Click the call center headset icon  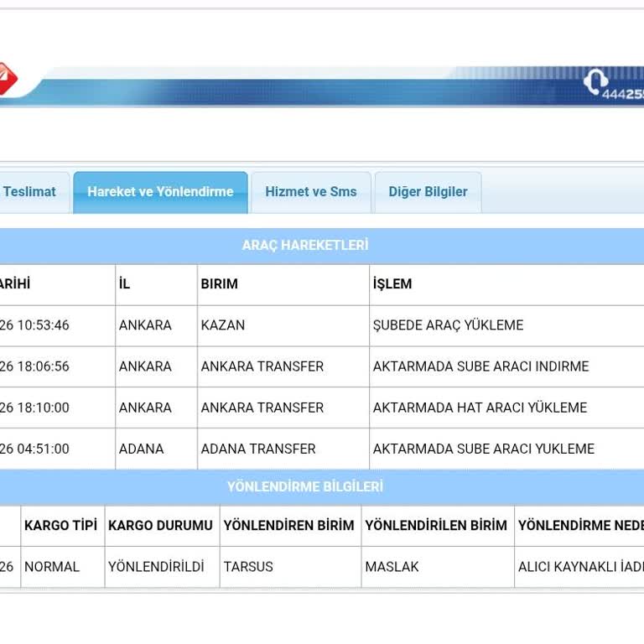(595, 80)
